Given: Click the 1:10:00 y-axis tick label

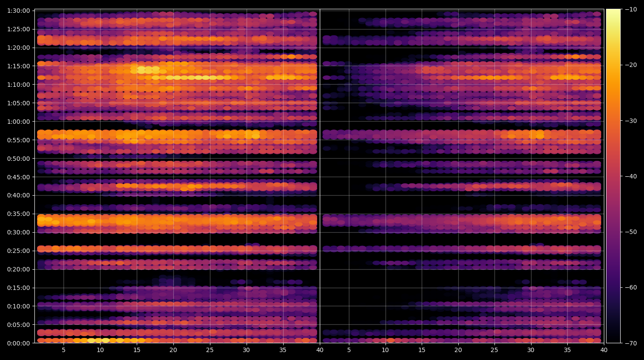Looking at the screenshot, I should click(19, 85).
